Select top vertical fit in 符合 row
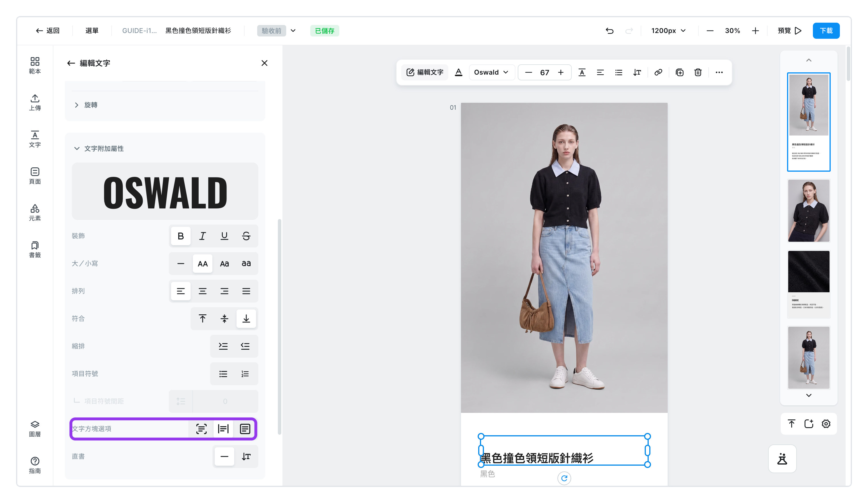 [x=203, y=319]
